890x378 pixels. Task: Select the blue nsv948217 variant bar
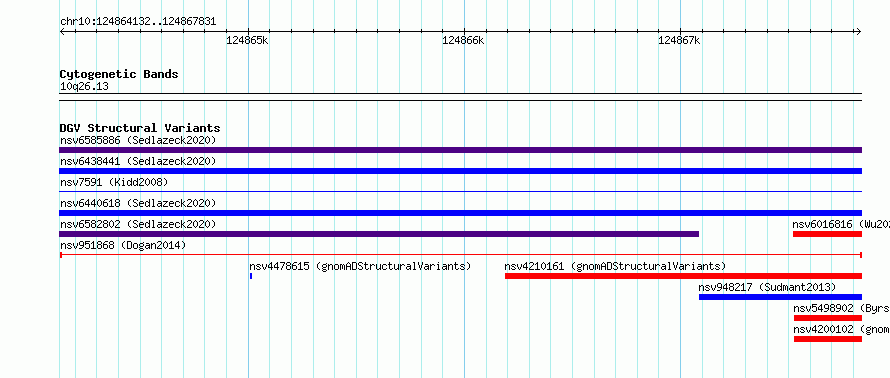pos(780,297)
